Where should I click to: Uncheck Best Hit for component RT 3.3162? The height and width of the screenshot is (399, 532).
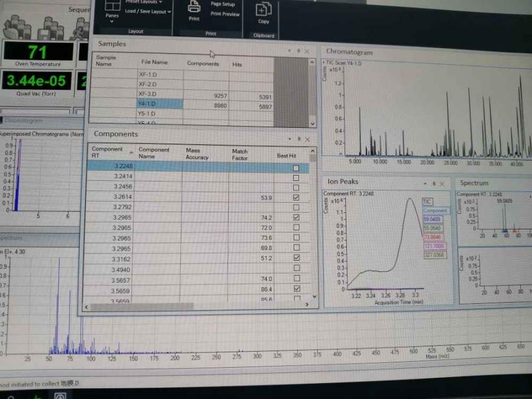pos(296,258)
